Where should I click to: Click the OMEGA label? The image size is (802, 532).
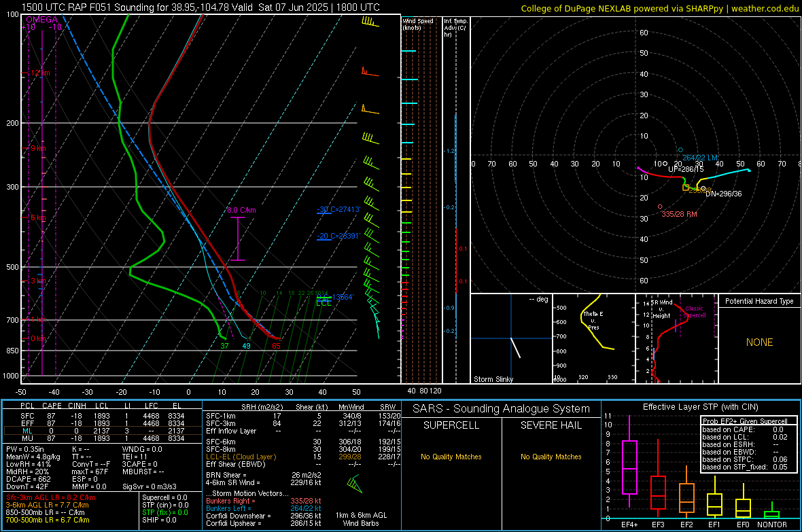(x=42, y=20)
